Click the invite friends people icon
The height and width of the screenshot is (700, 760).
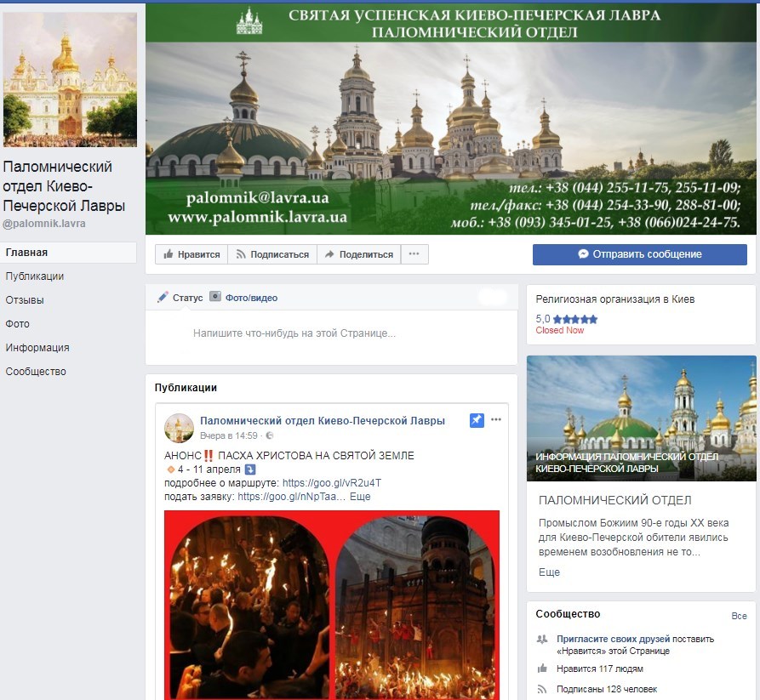542,639
